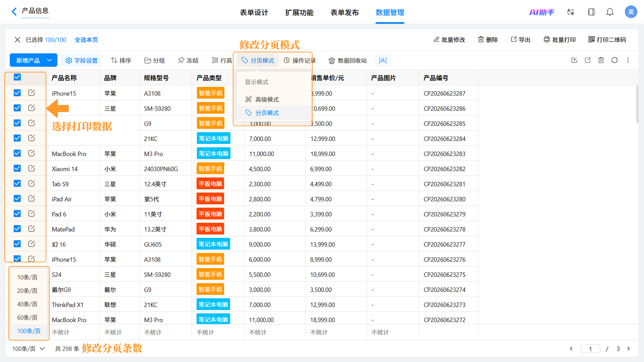The image size is (644, 362).
Task: Switch to the 扩展功能 tab
Action: point(299,13)
